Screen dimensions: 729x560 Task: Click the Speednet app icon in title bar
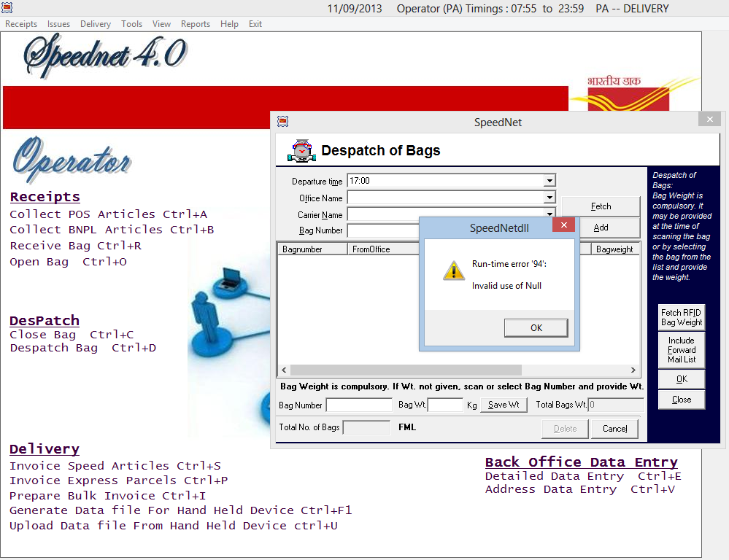click(x=7, y=7)
